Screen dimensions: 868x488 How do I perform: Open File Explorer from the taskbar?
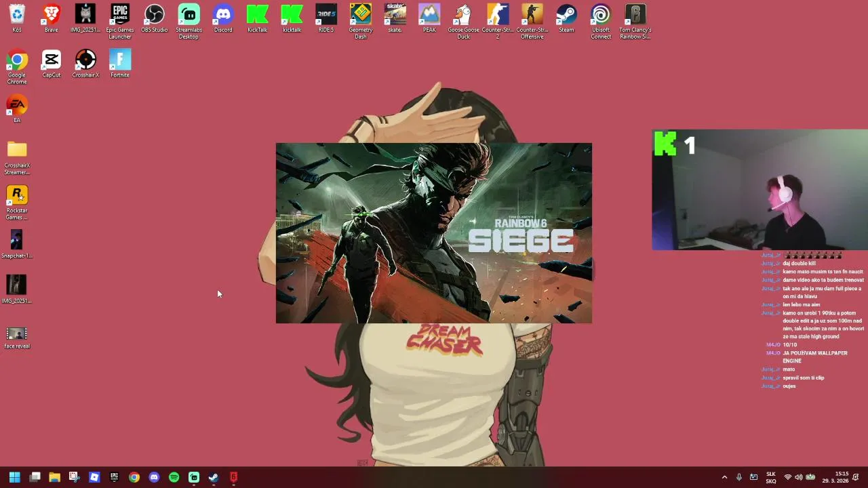(x=55, y=477)
